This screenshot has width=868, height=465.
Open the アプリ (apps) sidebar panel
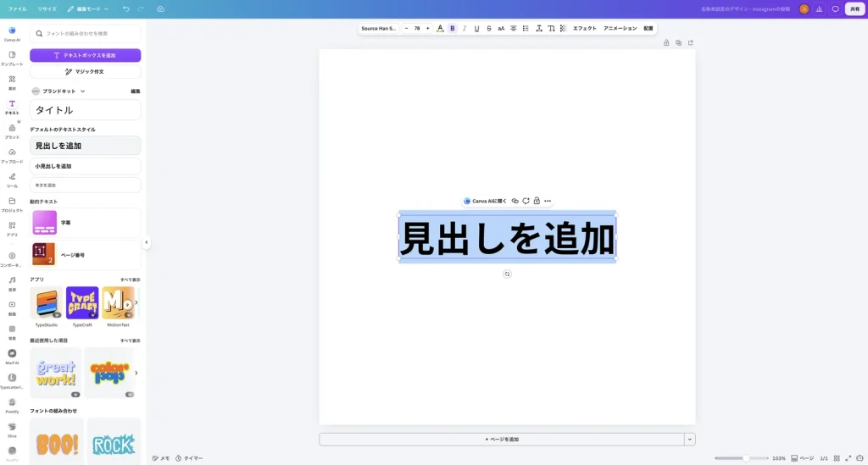(x=12, y=229)
